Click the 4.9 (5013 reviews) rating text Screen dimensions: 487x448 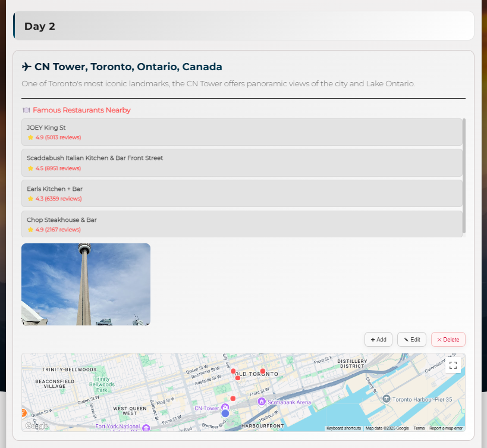click(58, 137)
